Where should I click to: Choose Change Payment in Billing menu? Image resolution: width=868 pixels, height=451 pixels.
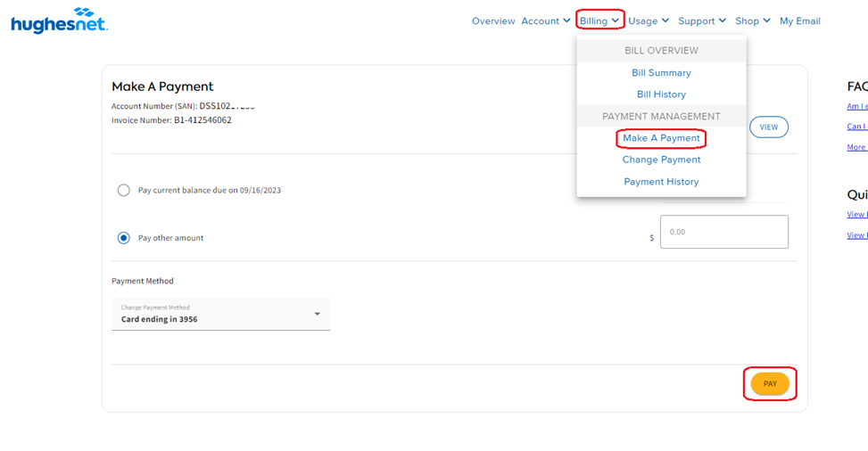point(661,160)
